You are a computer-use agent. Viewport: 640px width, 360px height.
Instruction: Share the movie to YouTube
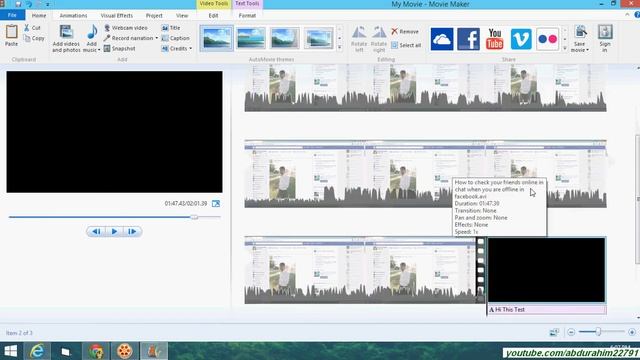point(495,39)
